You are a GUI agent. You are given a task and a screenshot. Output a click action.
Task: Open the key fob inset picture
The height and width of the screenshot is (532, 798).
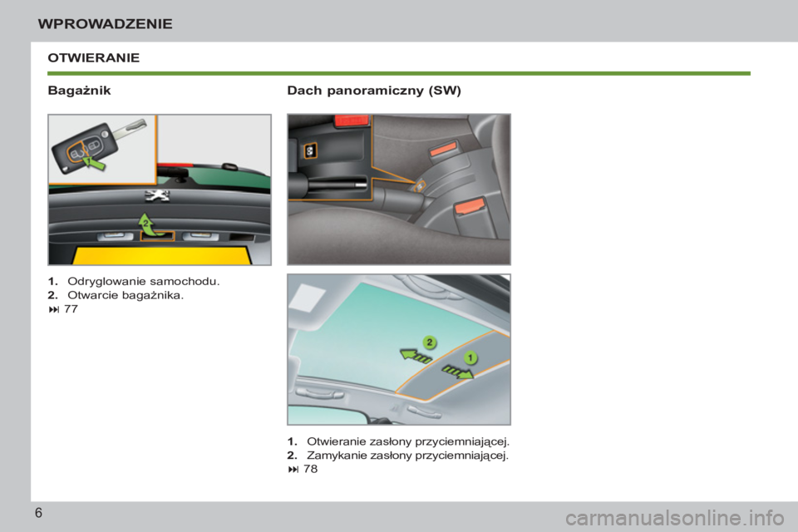click(102, 149)
